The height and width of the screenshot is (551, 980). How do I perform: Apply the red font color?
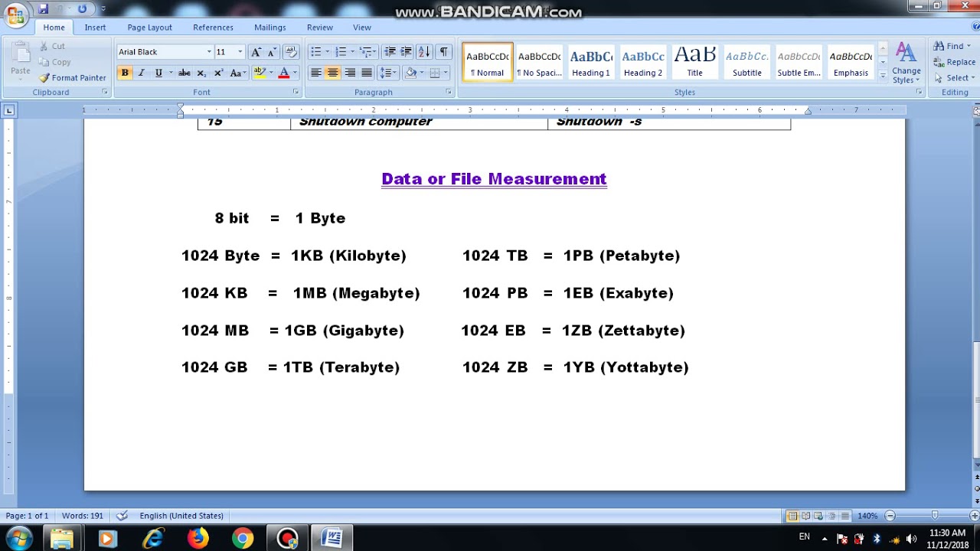tap(283, 73)
